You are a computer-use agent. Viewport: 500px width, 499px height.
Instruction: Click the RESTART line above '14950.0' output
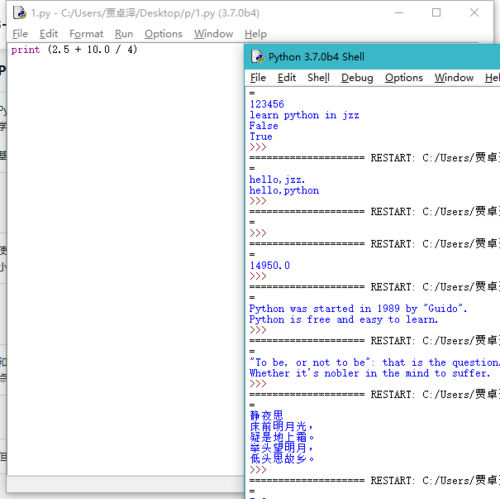(x=375, y=244)
